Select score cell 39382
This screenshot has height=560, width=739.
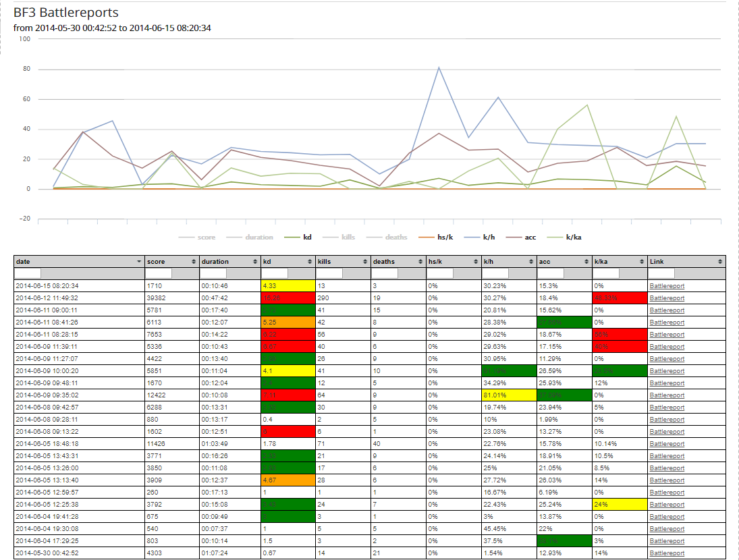tap(172, 298)
